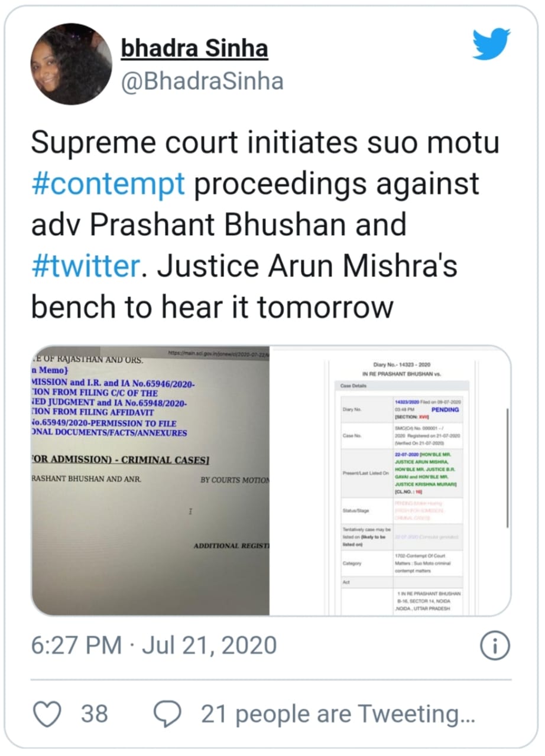Image resolution: width=545 pixels, height=756 pixels.
Task: Open the tweet timestamp 6:27 PM Jul 21, 2020
Action: pyautogui.click(x=154, y=646)
